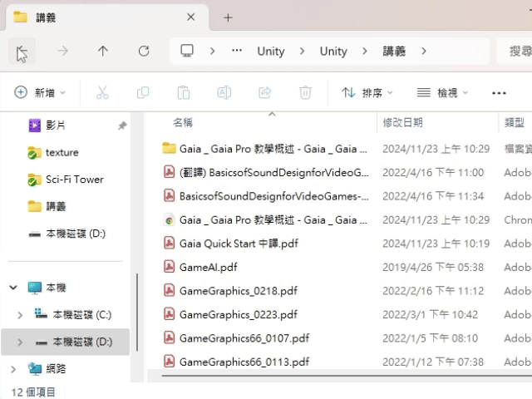Click the Back navigation arrow
Screen dimensions: 532x399
[21, 52]
